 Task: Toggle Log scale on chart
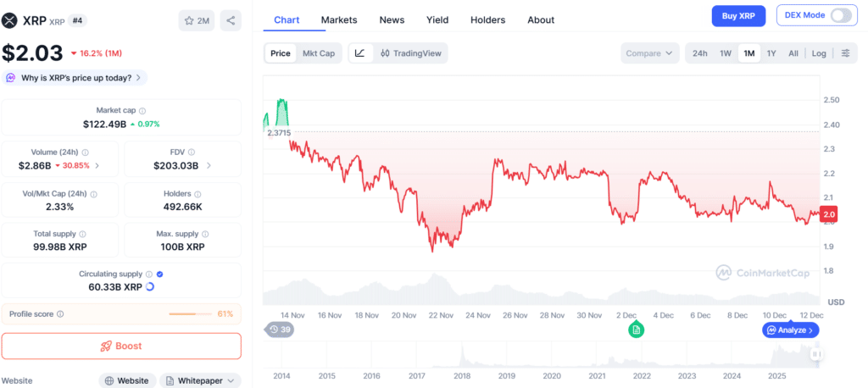[819, 53]
